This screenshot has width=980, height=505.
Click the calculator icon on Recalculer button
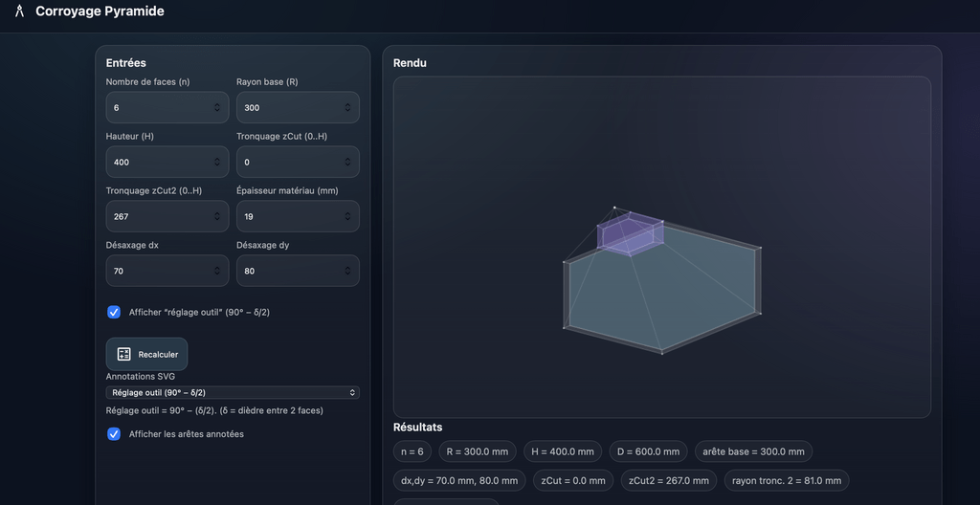click(123, 354)
